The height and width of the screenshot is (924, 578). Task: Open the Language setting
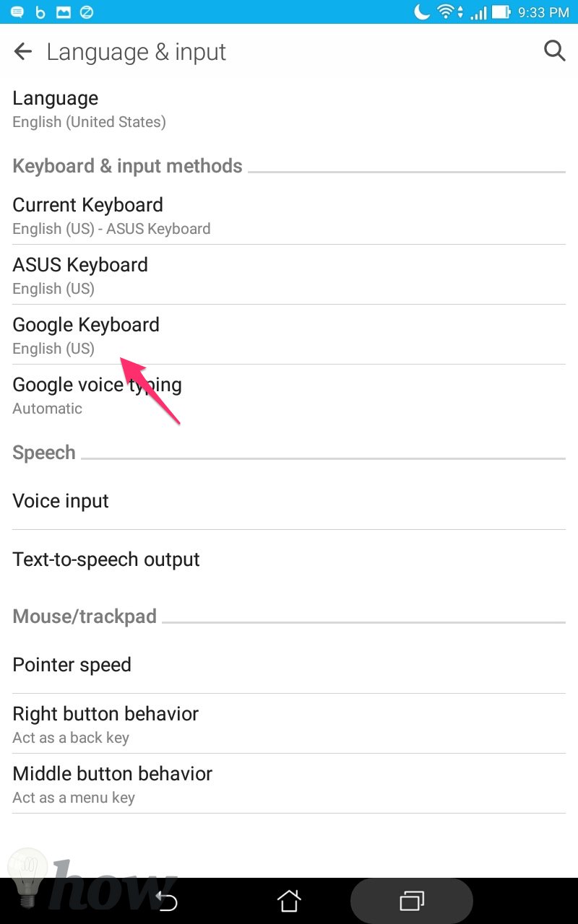[x=289, y=109]
